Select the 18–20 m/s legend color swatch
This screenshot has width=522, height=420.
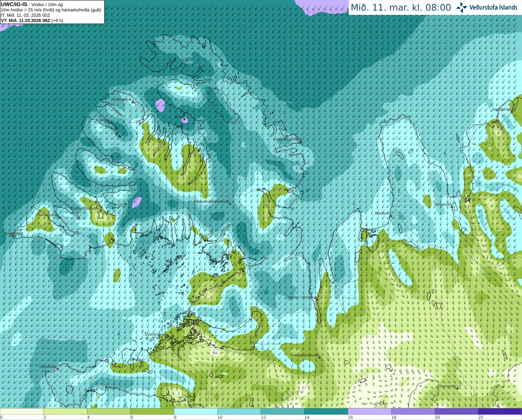[x=413, y=411]
